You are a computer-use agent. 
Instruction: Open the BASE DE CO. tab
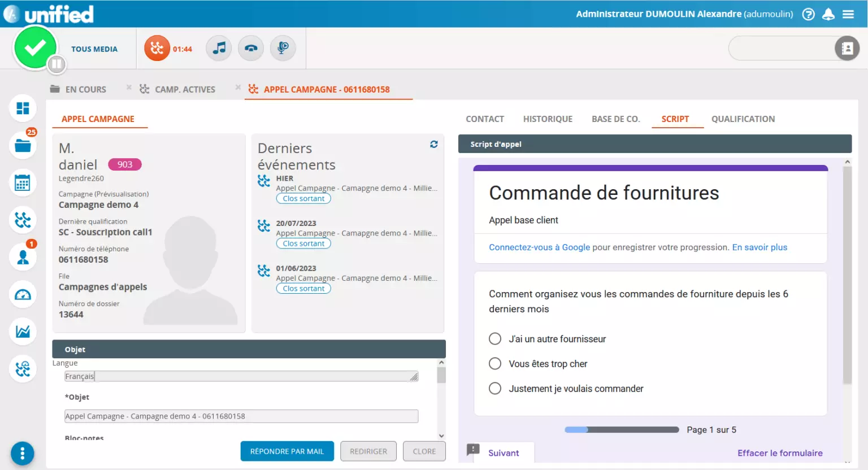coord(615,119)
